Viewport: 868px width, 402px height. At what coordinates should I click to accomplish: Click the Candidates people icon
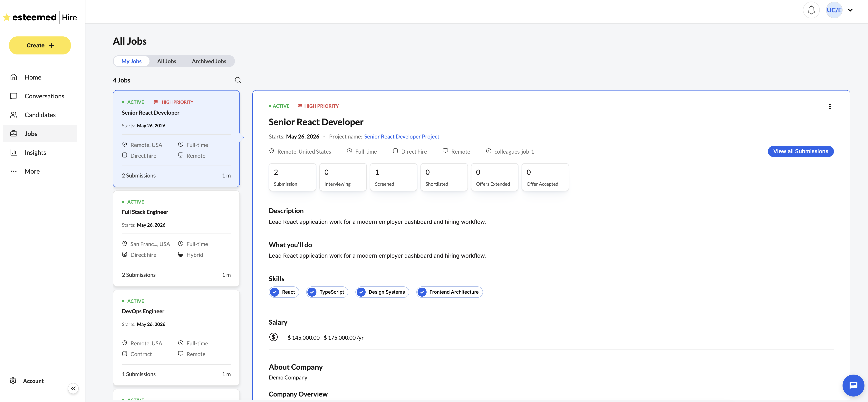14,115
